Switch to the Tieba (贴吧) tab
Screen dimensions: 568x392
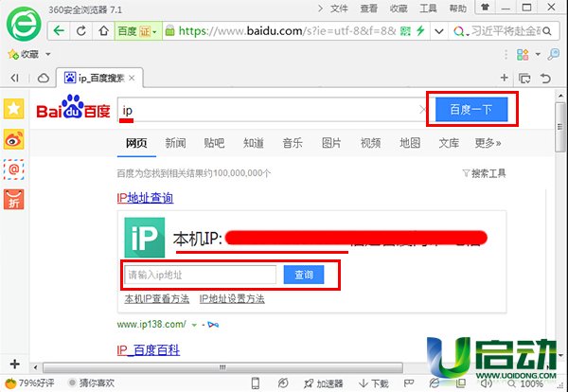coord(214,143)
